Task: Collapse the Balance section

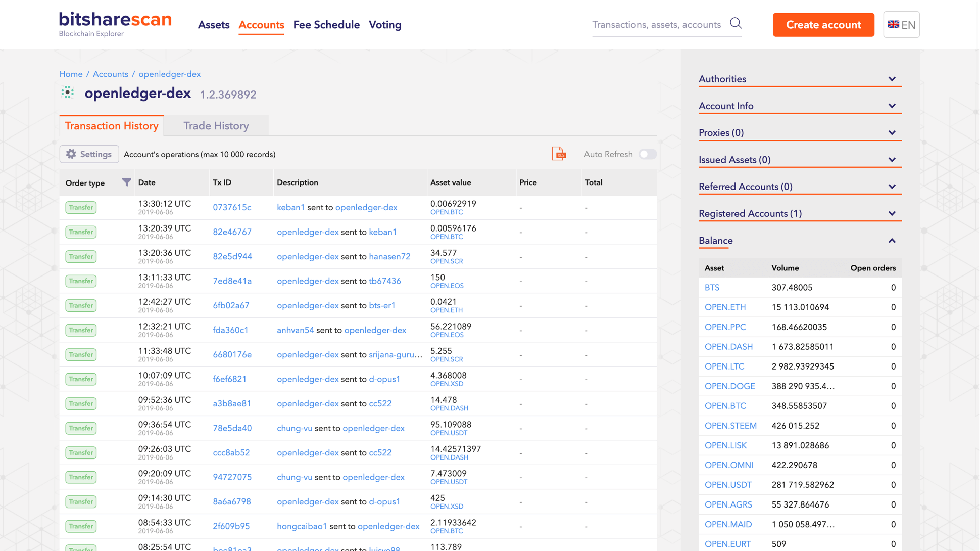Action: (x=892, y=241)
